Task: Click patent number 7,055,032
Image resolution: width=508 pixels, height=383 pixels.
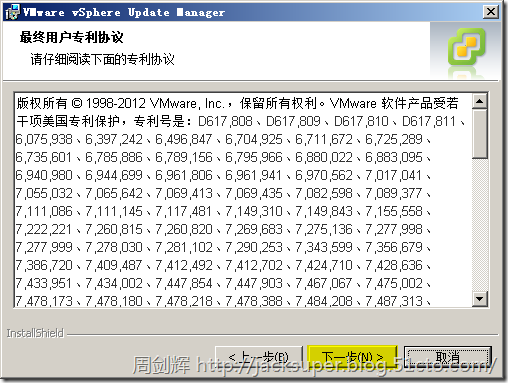Action: coord(44,193)
